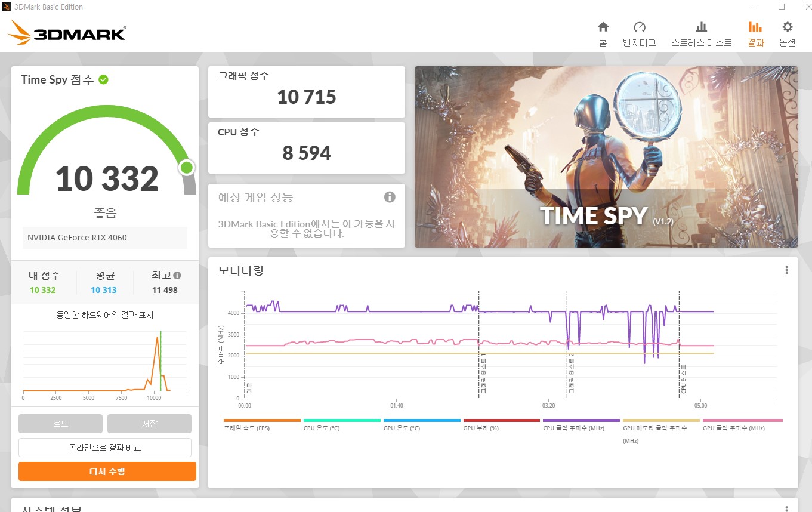Image resolution: width=812 pixels, height=512 pixels.
Task: Toggle the GPU 온도 (°C) legend
Action: click(x=422, y=425)
